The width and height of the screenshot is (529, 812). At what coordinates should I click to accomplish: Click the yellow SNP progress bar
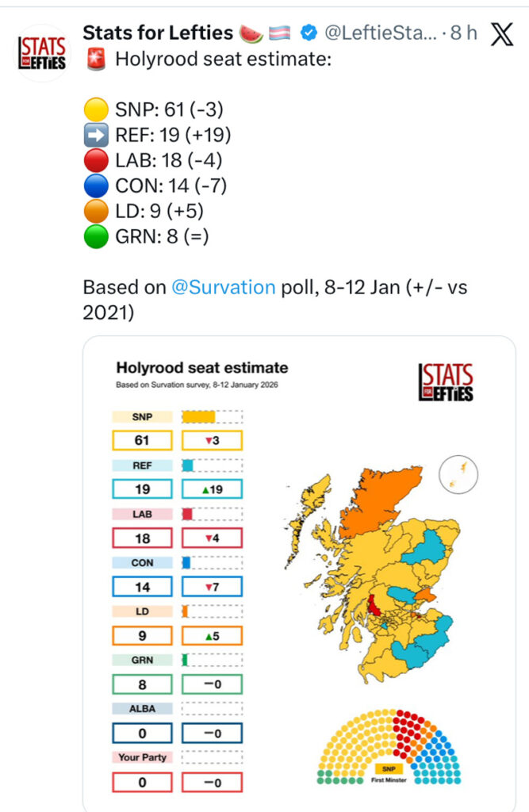[198, 416]
